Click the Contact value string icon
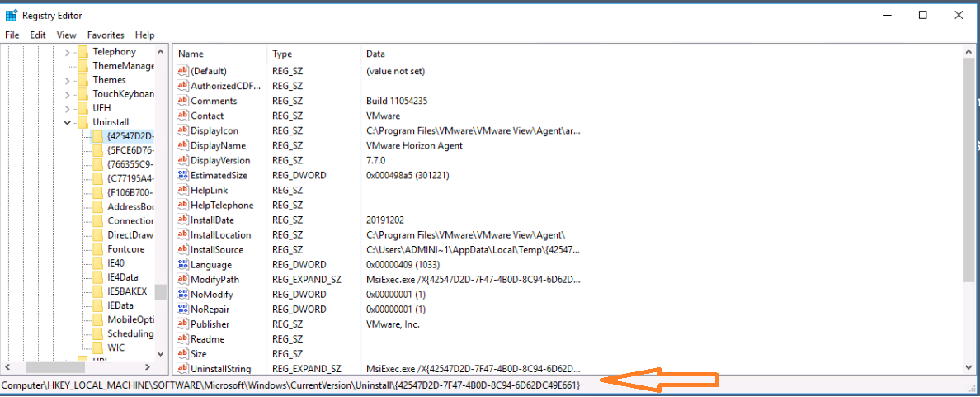 point(183,116)
